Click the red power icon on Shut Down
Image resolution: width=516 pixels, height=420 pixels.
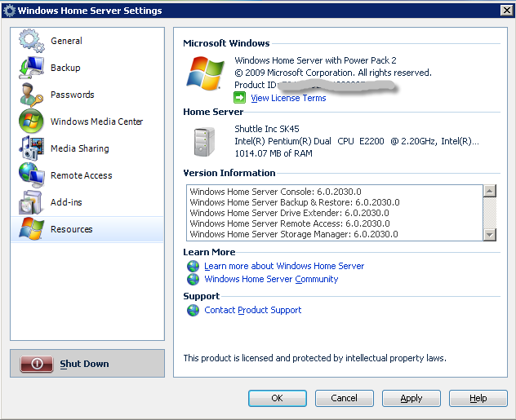tap(37, 364)
